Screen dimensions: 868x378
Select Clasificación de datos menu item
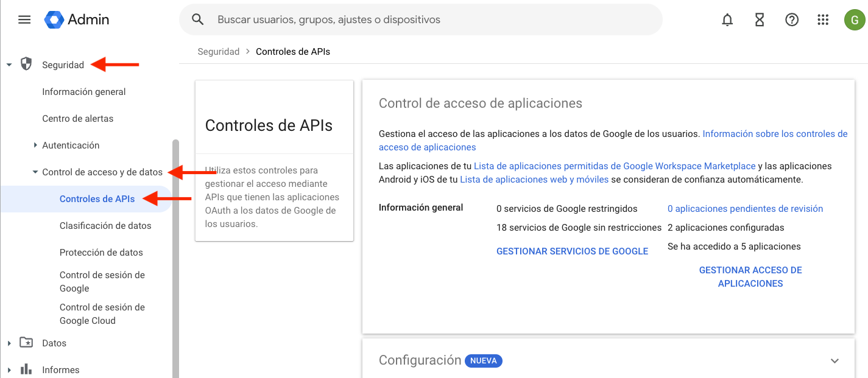point(105,226)
